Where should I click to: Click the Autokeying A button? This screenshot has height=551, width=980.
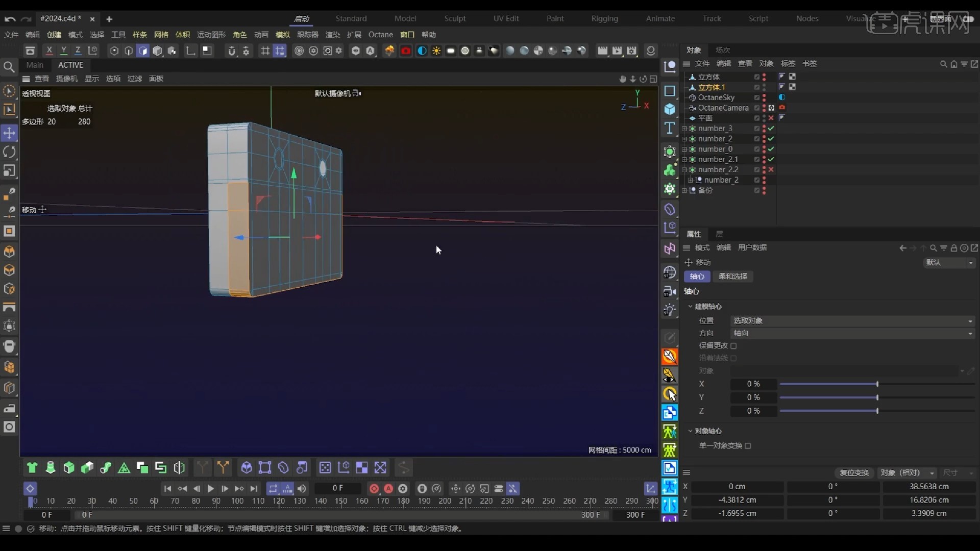click(388, 489)
